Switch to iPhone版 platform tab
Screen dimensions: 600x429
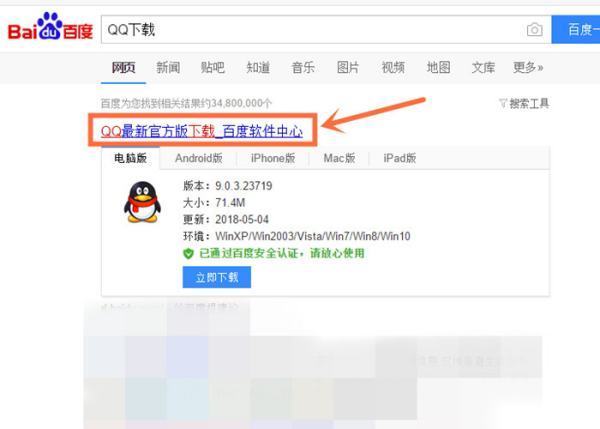click(273, 158)
